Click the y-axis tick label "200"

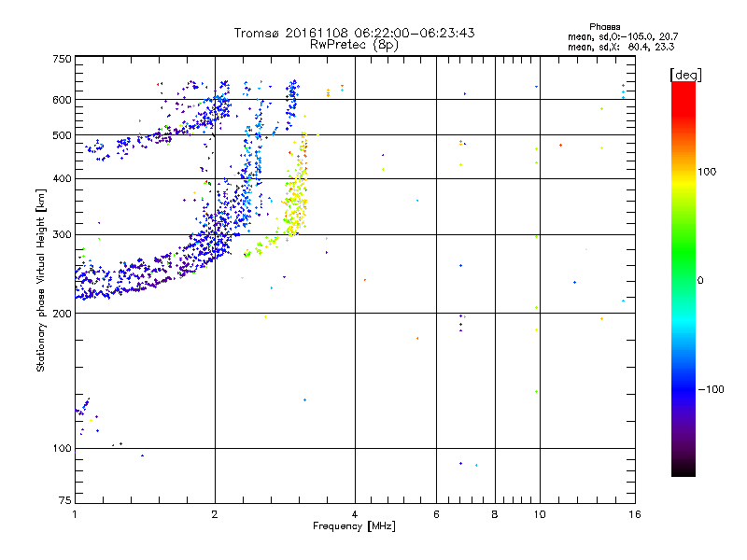[x=62, y=314]
